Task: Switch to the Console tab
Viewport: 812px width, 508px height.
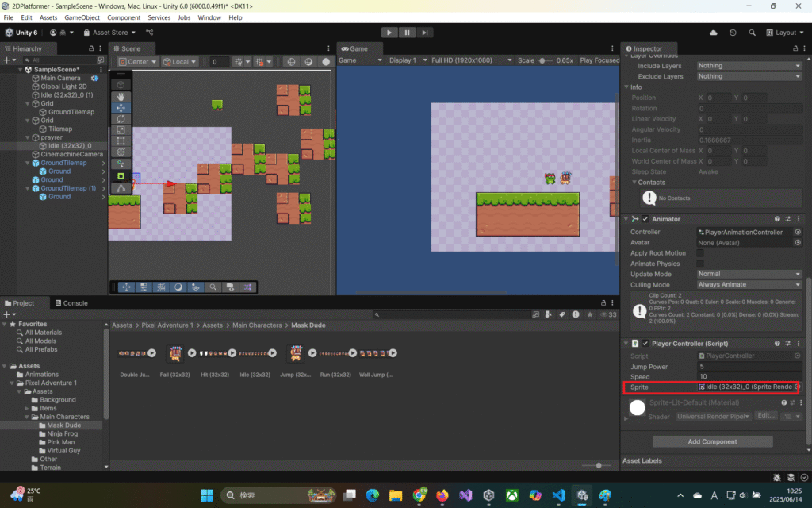Action: tap(71, 302)
